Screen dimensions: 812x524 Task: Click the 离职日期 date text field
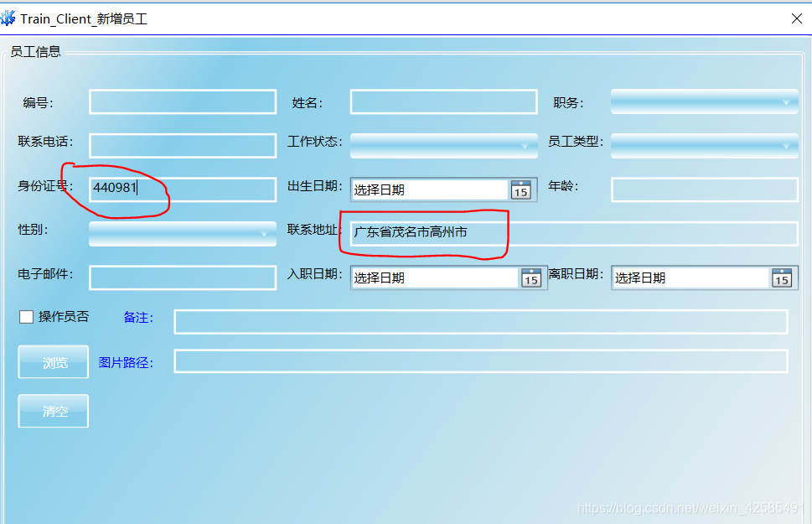pyautogui.click(x=690, y=278)
